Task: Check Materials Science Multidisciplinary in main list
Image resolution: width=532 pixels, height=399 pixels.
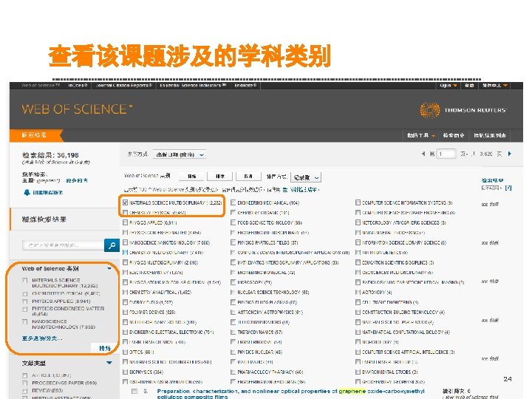Action: tap(125, 202)
